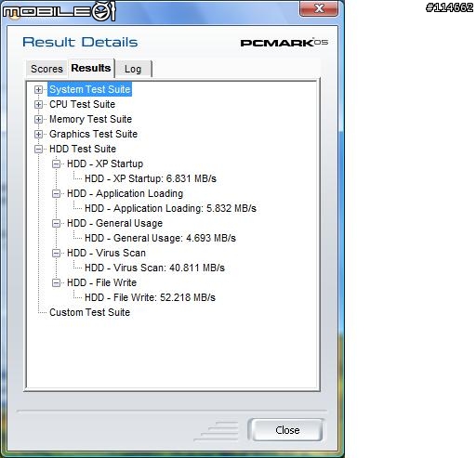Click the 'Application Loading: 5.832 MB/s' result
476x458 pixels.
click(170, 208)
